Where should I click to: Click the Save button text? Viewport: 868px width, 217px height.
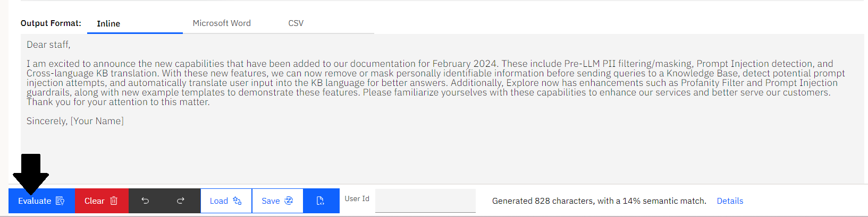pyautogui.click(x=271, y=201)
